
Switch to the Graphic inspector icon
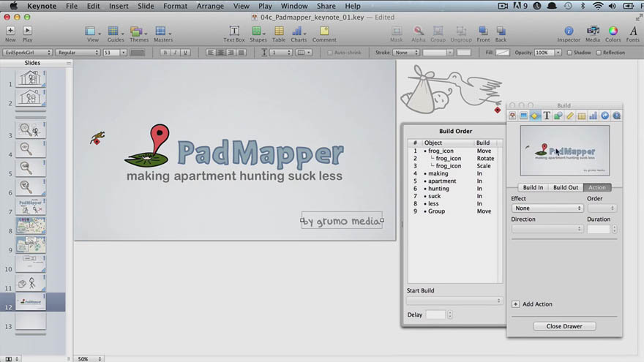click(x=558, y=116)
